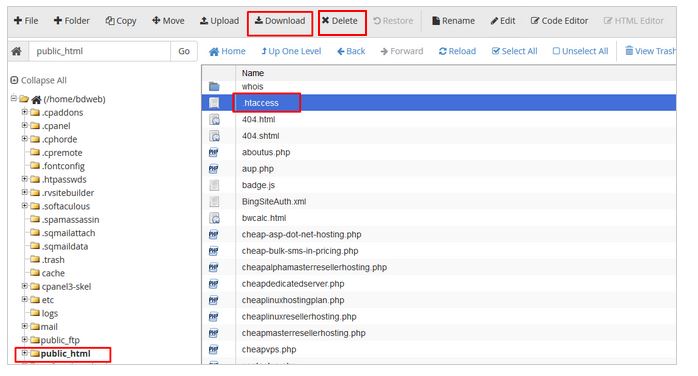Open View Trash

(650, 52)
